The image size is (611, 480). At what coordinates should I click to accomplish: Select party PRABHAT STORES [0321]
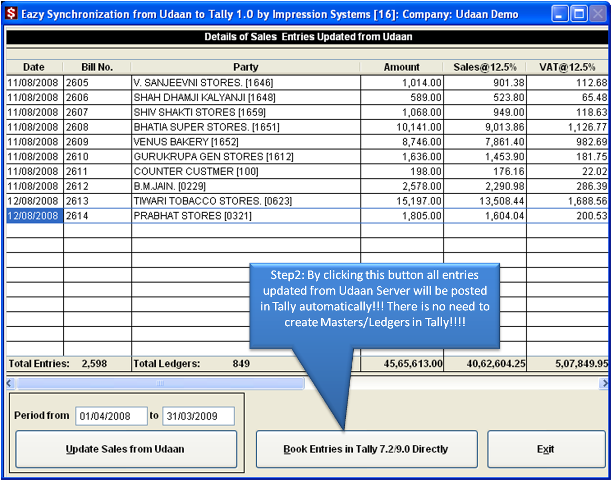tap(246, 216)
